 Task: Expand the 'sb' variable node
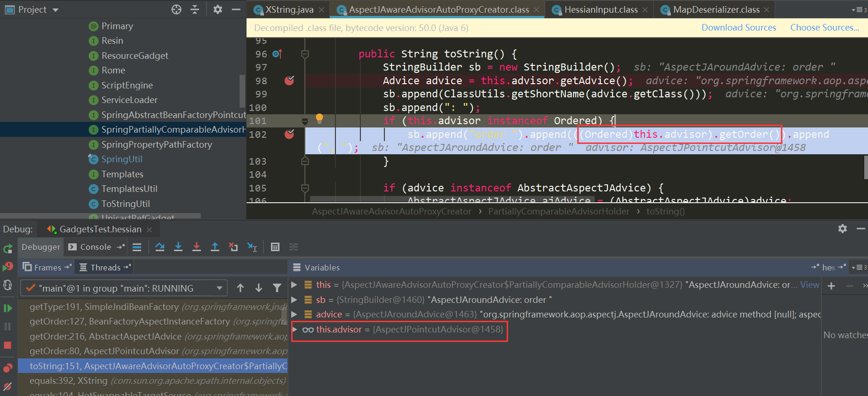pyautogui.click(x=295, y=300)
